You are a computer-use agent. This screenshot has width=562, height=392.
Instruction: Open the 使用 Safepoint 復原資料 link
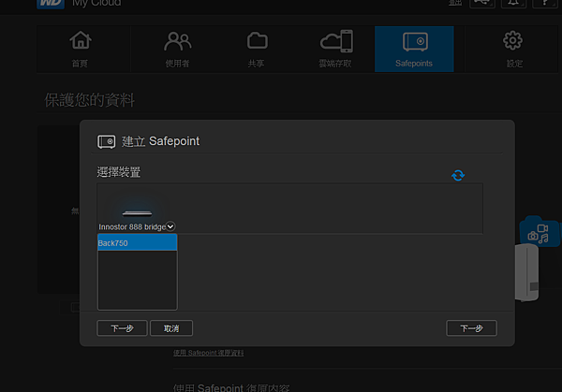[208, 353]
